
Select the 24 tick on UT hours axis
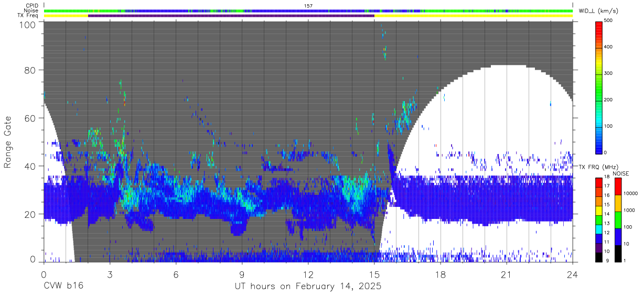point(573,274)
